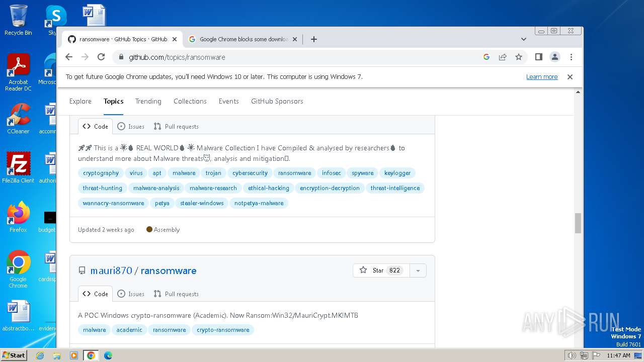Click the apt topic tag
Screen dimensions: 644x362
[157, 173]
